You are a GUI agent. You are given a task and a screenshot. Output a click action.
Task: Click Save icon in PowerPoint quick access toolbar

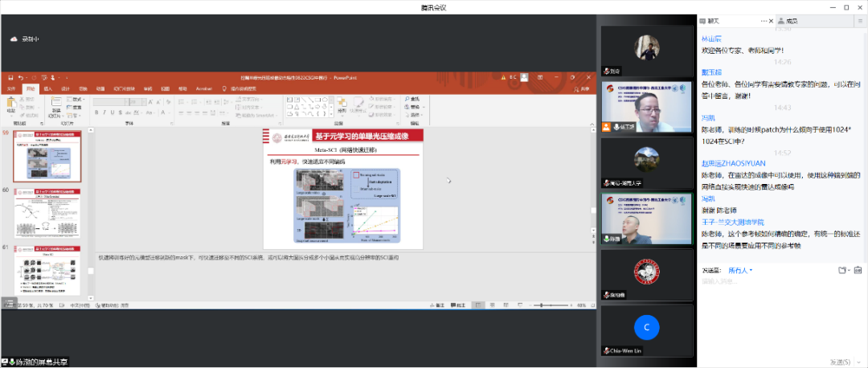[10, 78]
